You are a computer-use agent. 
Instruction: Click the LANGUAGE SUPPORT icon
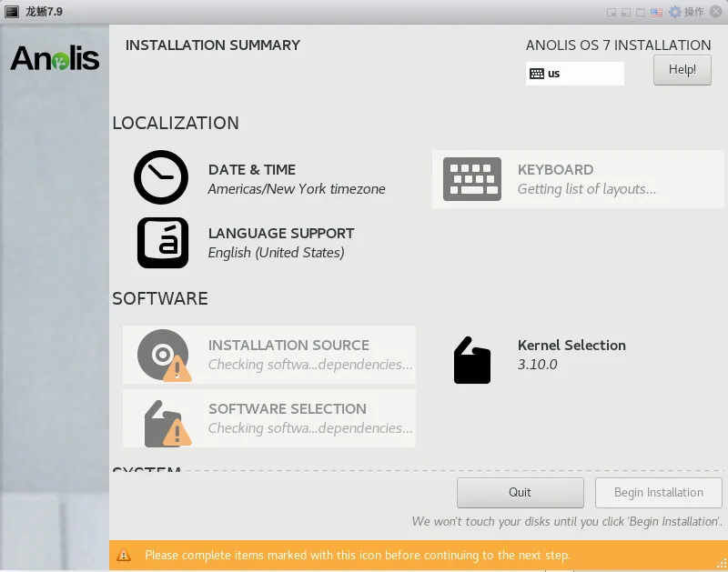162,242
